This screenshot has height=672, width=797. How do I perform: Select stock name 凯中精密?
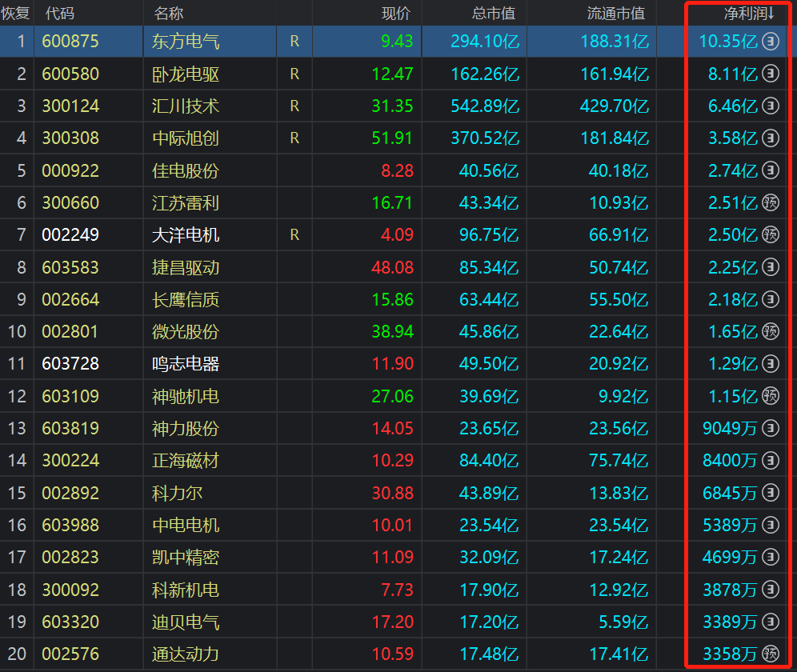186,557
